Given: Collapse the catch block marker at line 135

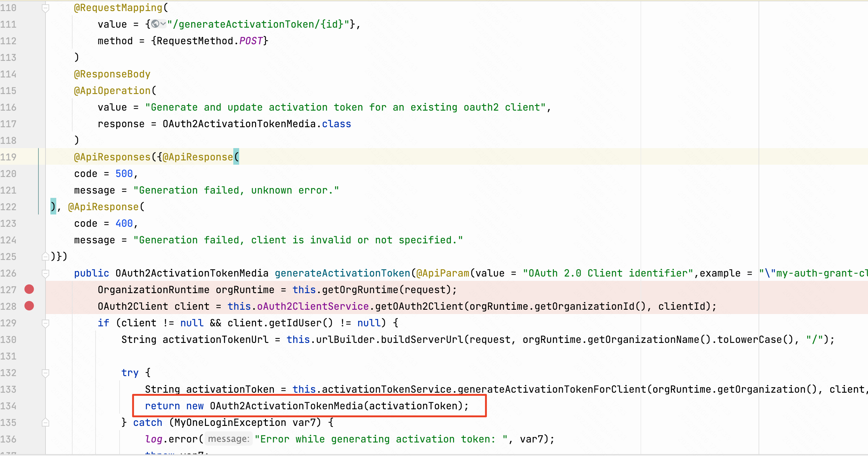Looking at the screenshot, I should point(45,422).
